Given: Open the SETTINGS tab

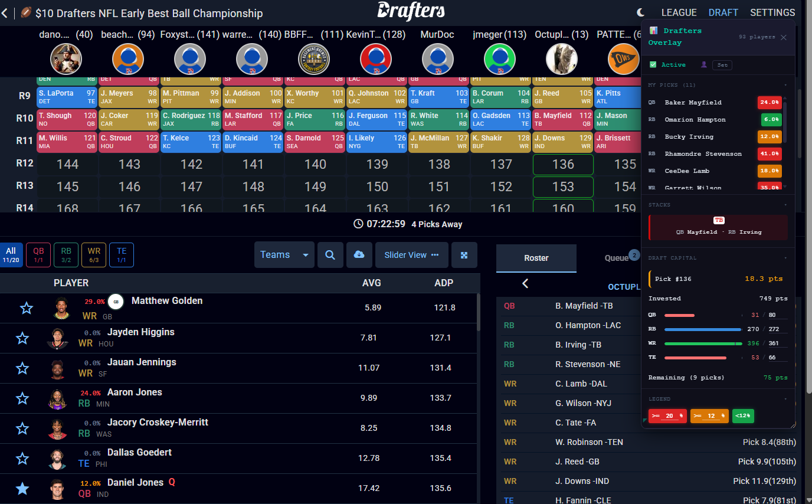Looking at the screenshot, I should pyautogui.click(x=772, y=12).
